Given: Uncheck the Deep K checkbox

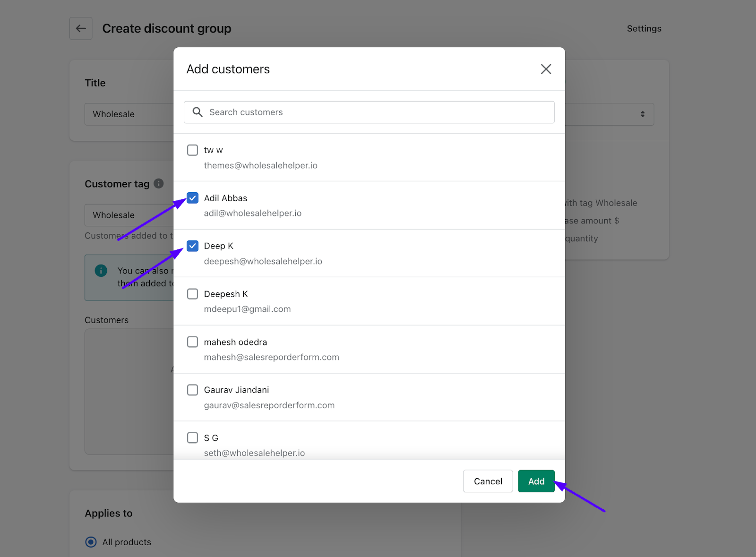Looking at the screenshot, I should (192, 246).
